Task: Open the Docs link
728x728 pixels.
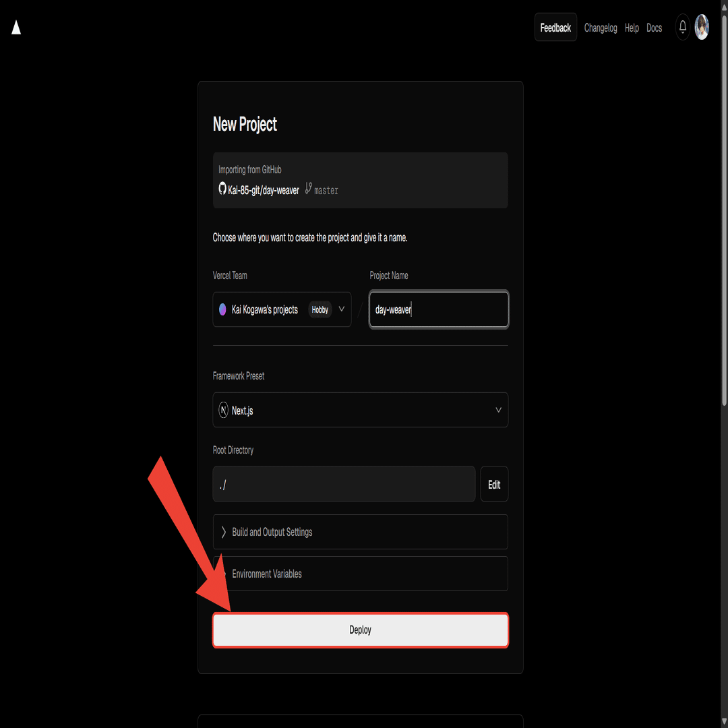Action: (654, 28)
